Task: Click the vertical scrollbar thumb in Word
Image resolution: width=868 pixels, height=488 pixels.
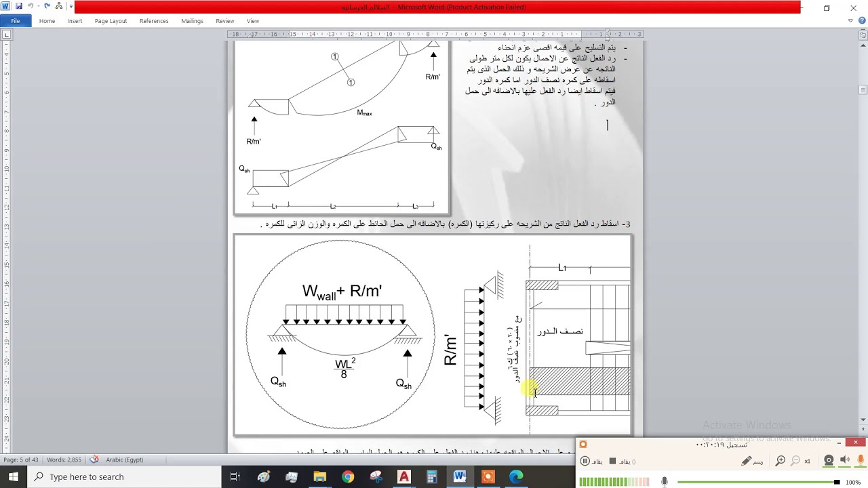Action: coord(863,89)
